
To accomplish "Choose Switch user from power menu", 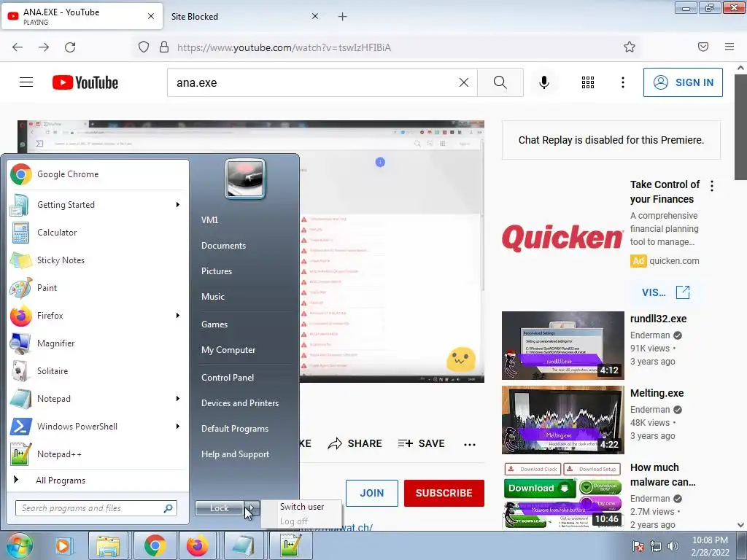I will [x=302, y=507].
